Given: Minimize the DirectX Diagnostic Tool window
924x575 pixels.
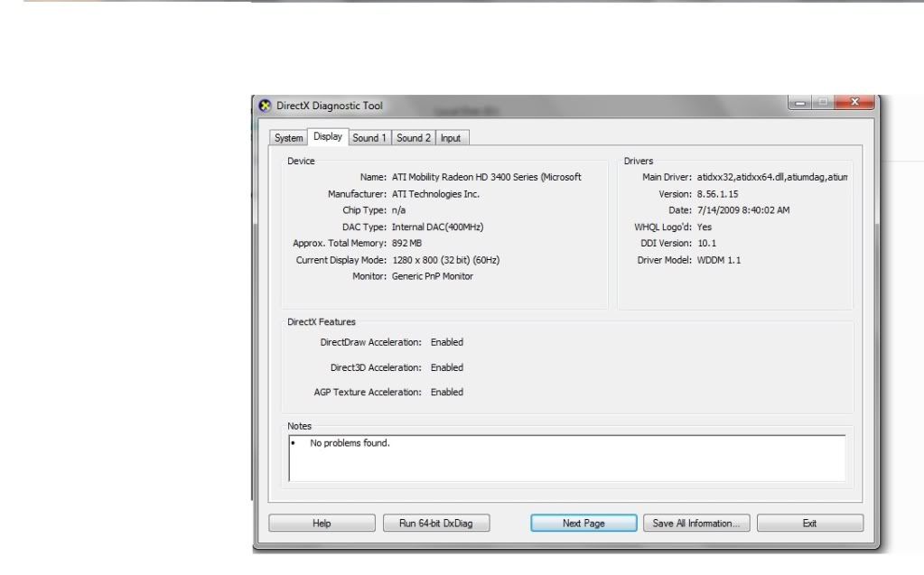Looking at the screenshot, I should click(799, 103).
